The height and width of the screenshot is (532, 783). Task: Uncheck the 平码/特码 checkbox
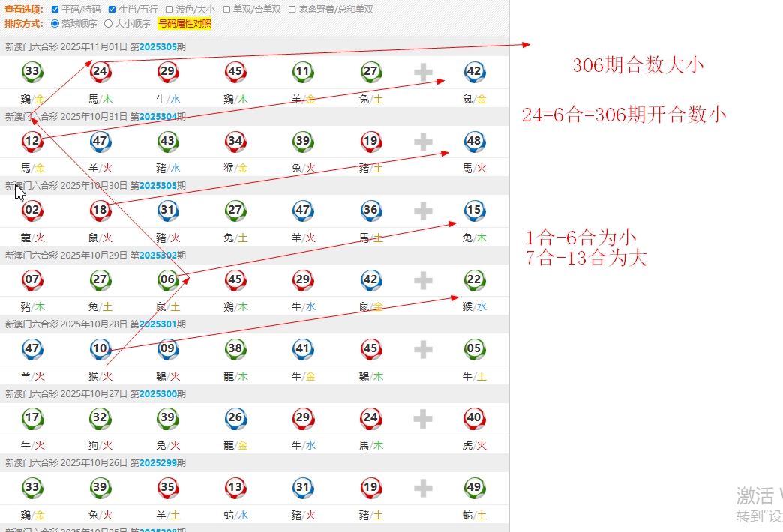tap(55, 10)
